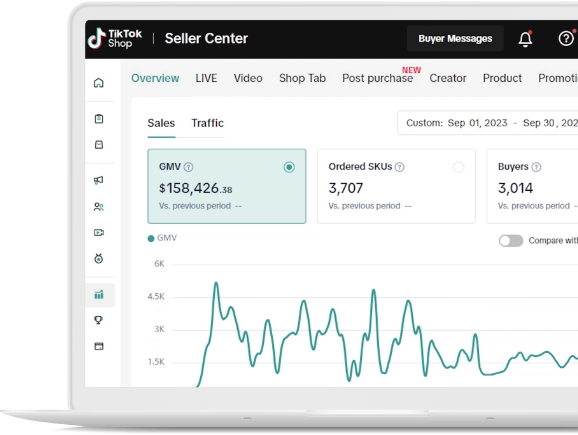Click the 3K axis label
578x435 pixels.
pos(159,329)
